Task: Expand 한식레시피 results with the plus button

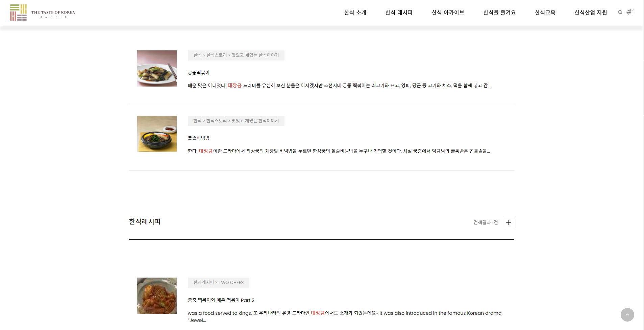Action: point(509,222)
